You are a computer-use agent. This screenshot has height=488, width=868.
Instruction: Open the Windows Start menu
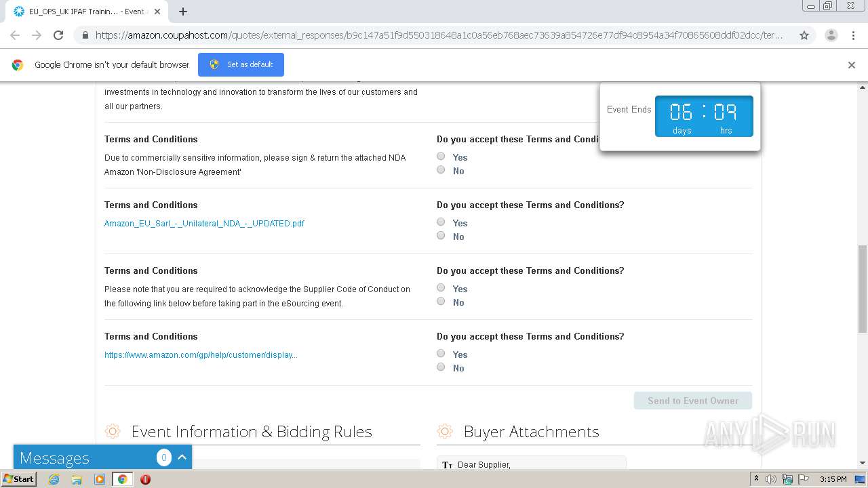(x=19, y=479)
